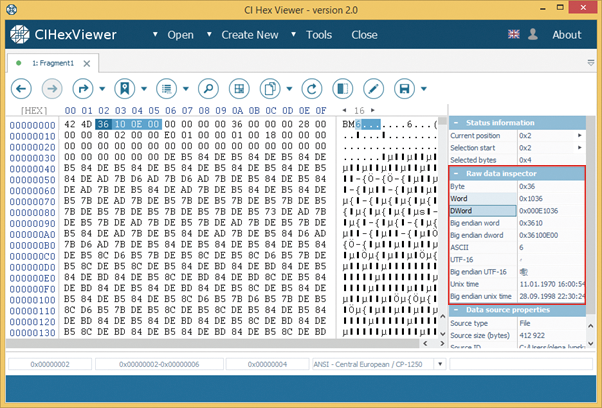602x408 pixels.
Task: Click the Source type File value
Action: 525,323
